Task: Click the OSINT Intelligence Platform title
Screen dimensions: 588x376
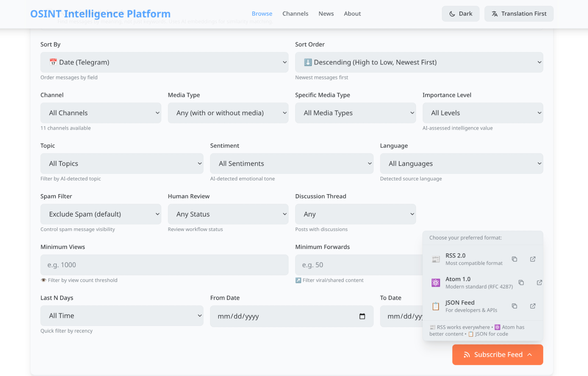Action: (x=100, y=14)
